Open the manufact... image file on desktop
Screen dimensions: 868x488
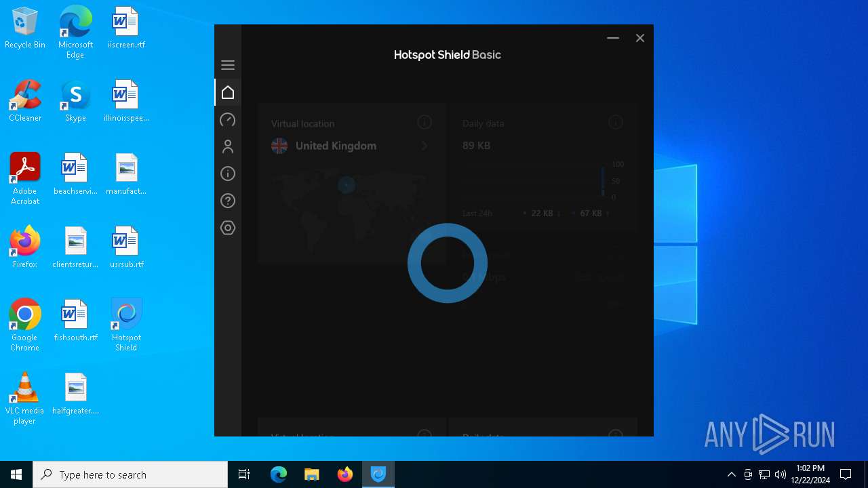point(126,175)
